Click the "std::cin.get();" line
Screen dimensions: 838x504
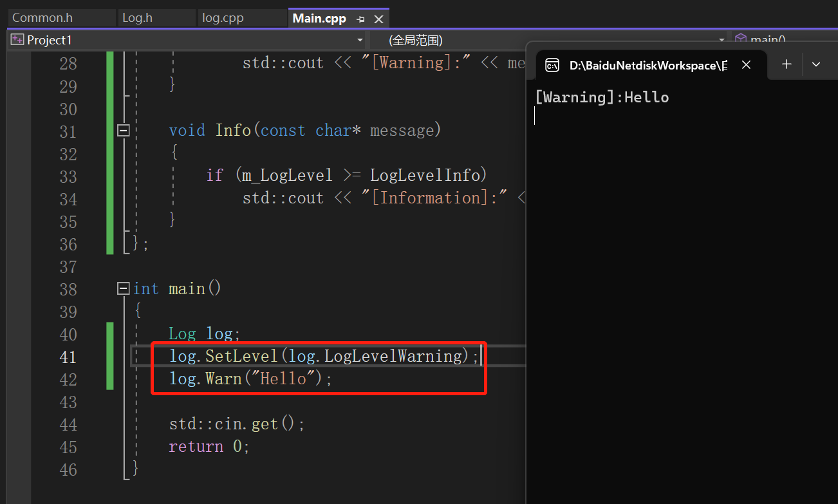click(x=236, y=424)
